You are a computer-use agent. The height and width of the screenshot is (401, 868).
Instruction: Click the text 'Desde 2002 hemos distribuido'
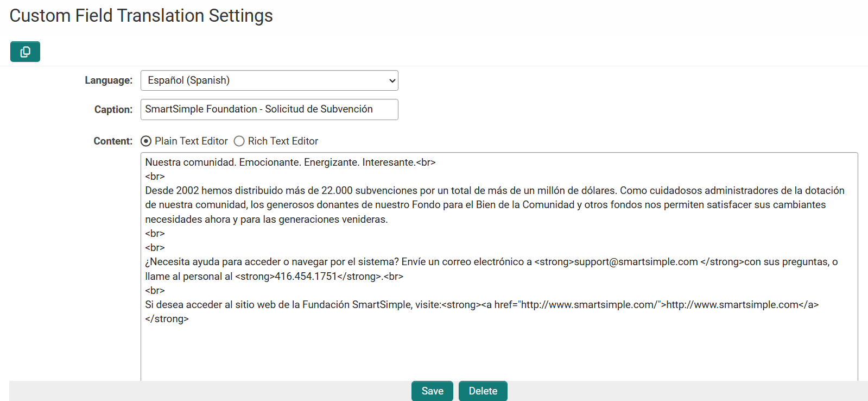214,191
